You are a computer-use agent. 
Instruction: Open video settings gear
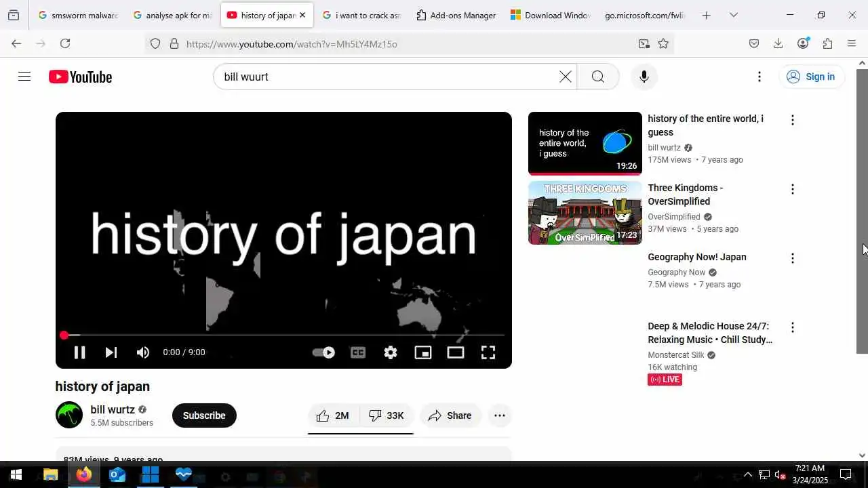[391, 352]
